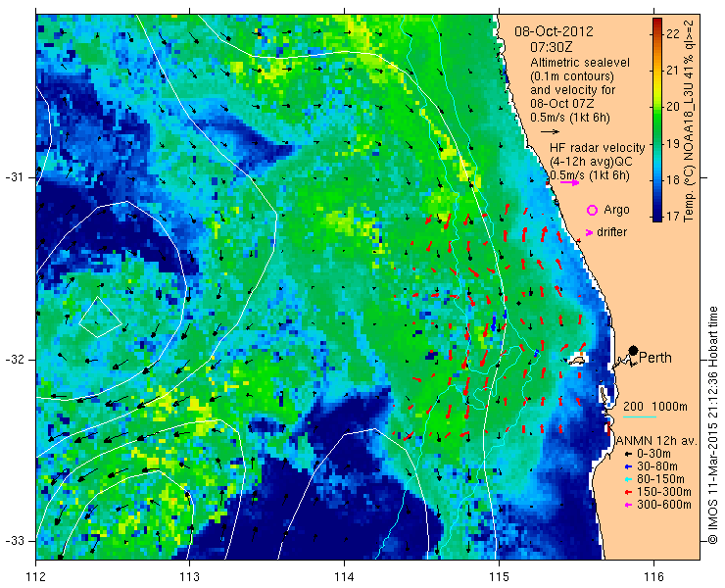725x588 pixels.
Task: Click the 20 tick label on colorbar
Action: [x=673, y=107]
